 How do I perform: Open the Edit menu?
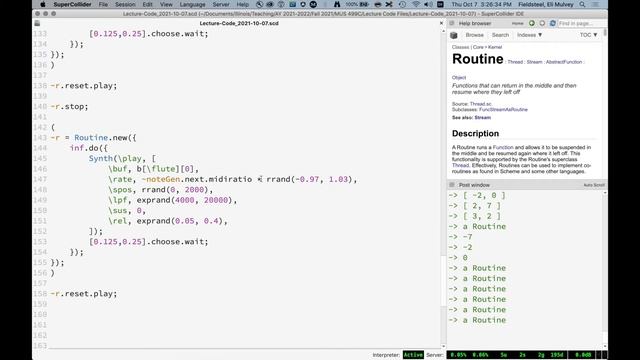click(x=147, y=4)
